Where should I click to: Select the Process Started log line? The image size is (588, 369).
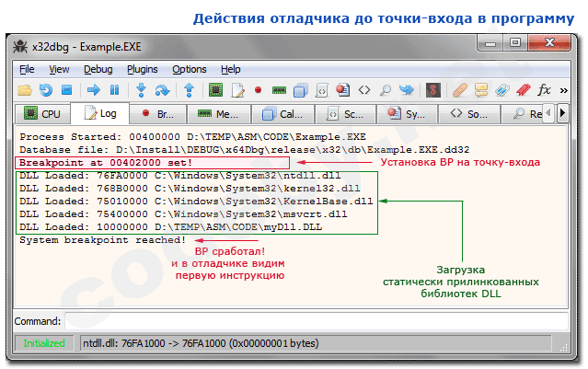tap(192, 137)
